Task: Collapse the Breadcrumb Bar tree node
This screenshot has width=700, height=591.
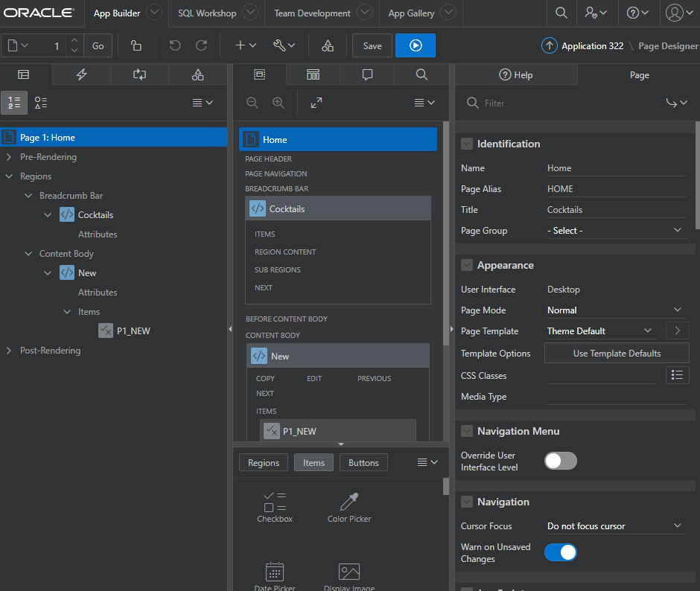Action: click(28, 196)
